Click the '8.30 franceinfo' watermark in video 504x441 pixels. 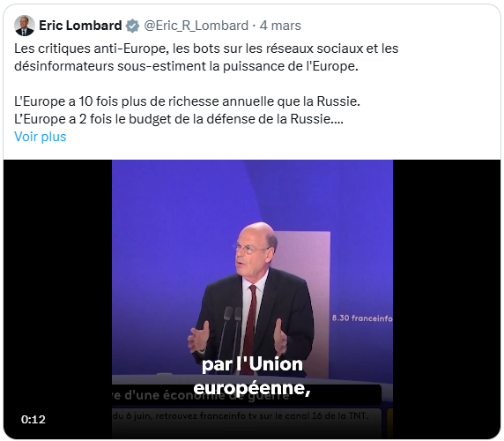coord(362,318)
